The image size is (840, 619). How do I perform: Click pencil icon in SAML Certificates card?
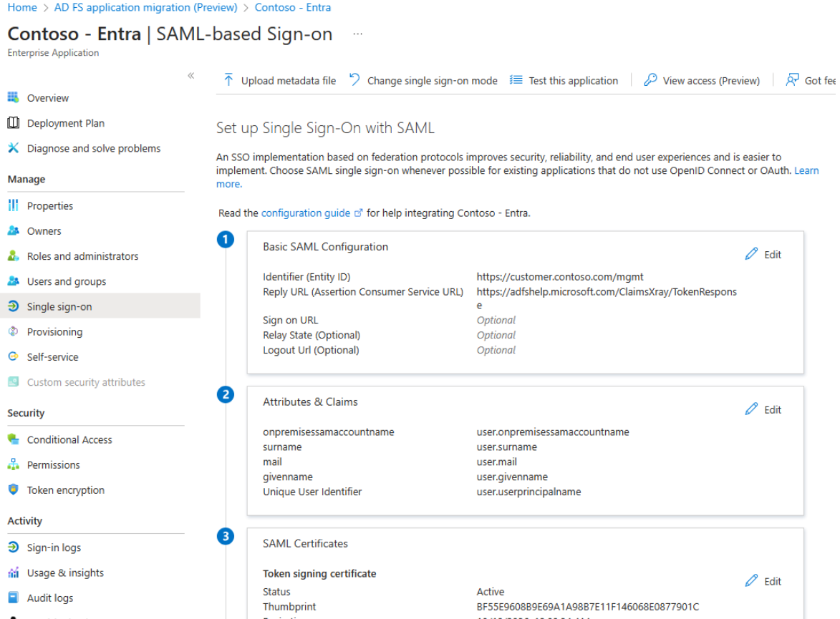pos(752,581)
